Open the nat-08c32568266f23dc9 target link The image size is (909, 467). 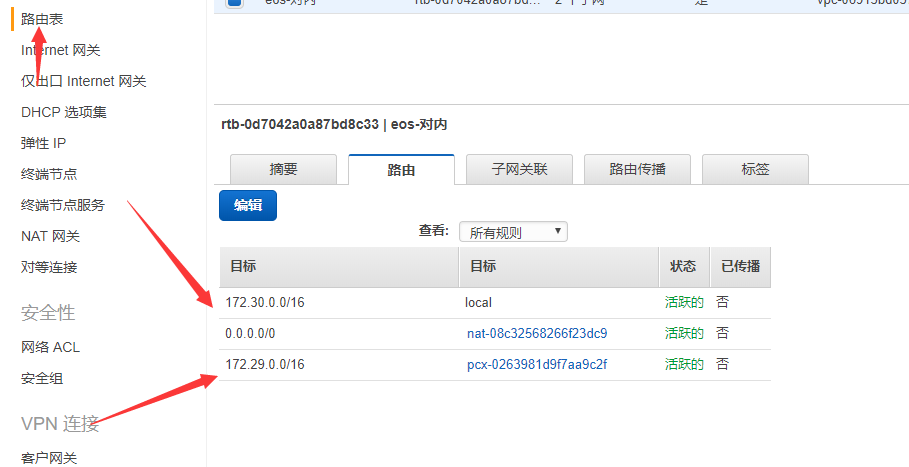coord(537,333)
